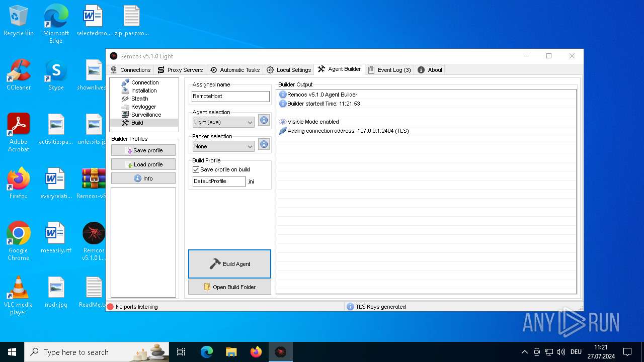644x362 pixels.
Task: Open Microsoft Edge desktop shortcut
Action: 56,24
